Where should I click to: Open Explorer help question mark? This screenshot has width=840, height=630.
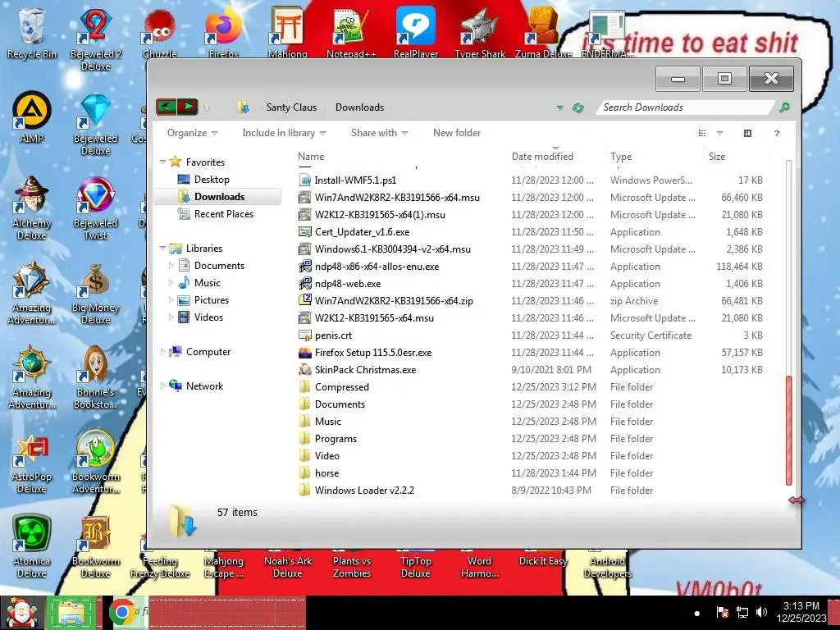776,133
